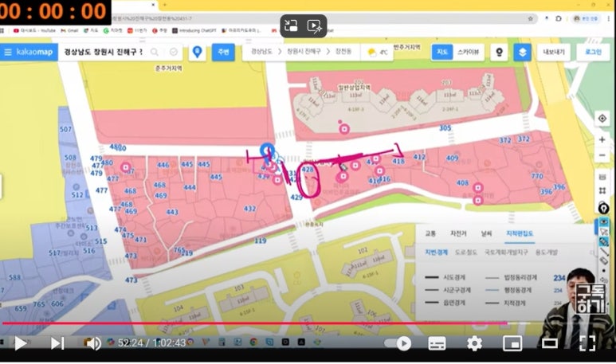Viewport: 616px width, 364px height.
Task: Mute the video volume
Action: click(92, 343)
